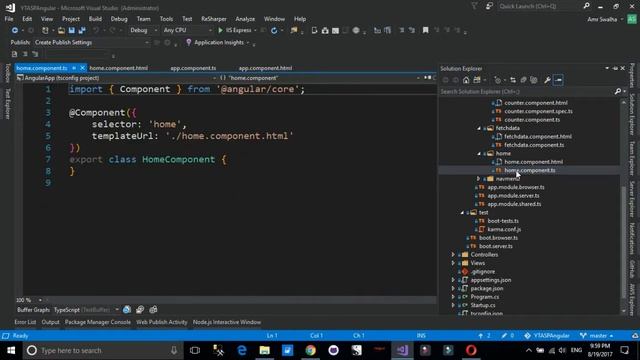This screenshot has width=640, height=360.
Task: Open Web Publish Activity tab
Action: coord(162,322)
